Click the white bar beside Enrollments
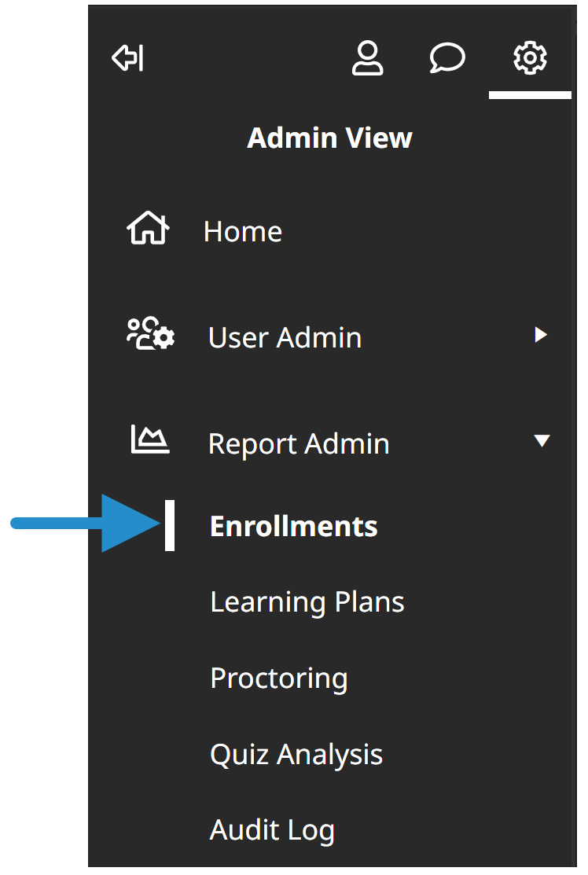The image size is (588, 875). (x=170, y=526)
